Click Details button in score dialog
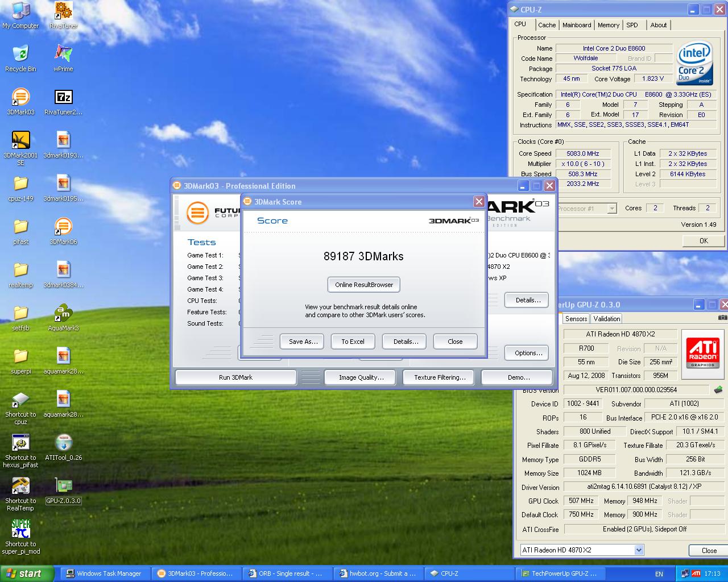Viewport: 728px width, 582px height. (x=406, y=342)
